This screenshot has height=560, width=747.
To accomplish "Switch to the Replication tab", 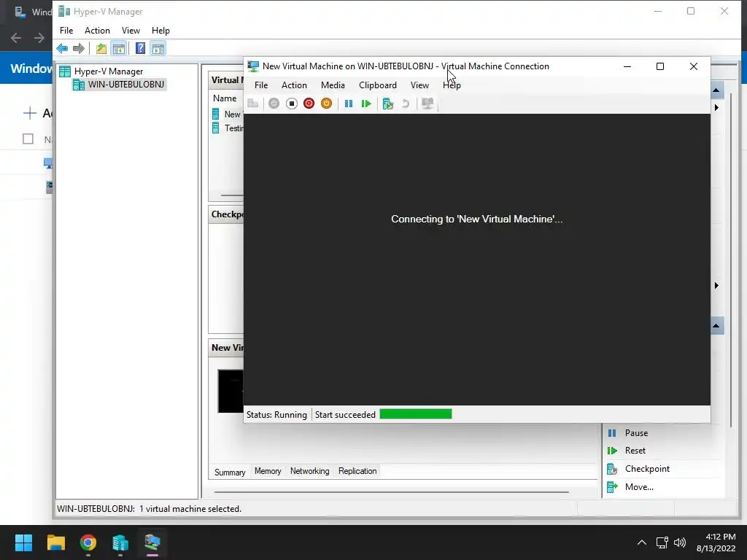I will click(x=357, y=471).
